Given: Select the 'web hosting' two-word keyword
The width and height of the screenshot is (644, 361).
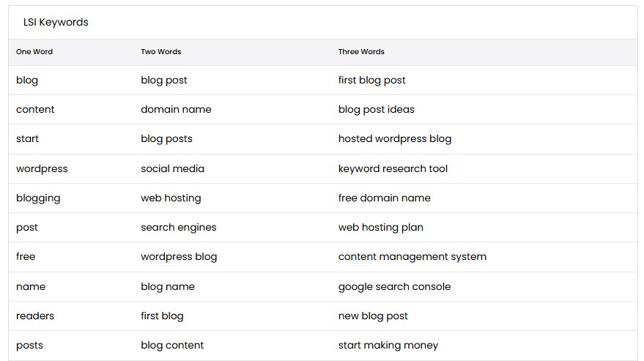Looking at the screenshot, I should click(x=171, y=198).
